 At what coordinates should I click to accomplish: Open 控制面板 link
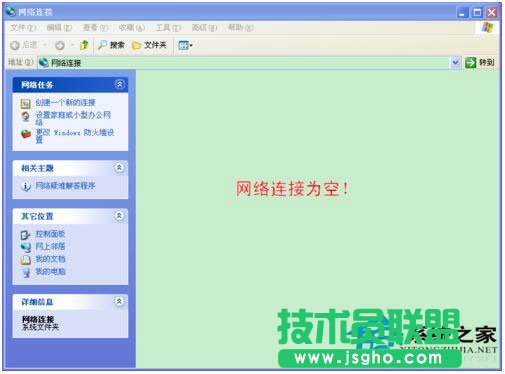click(50, 234)
